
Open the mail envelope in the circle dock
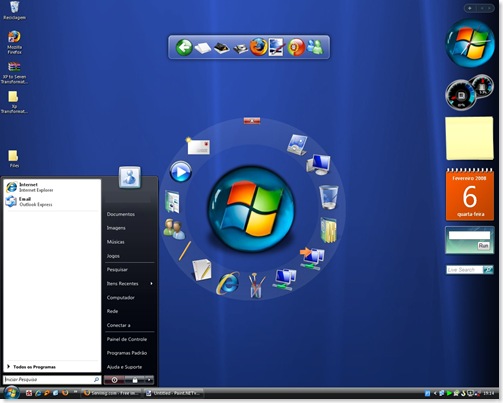198,146
